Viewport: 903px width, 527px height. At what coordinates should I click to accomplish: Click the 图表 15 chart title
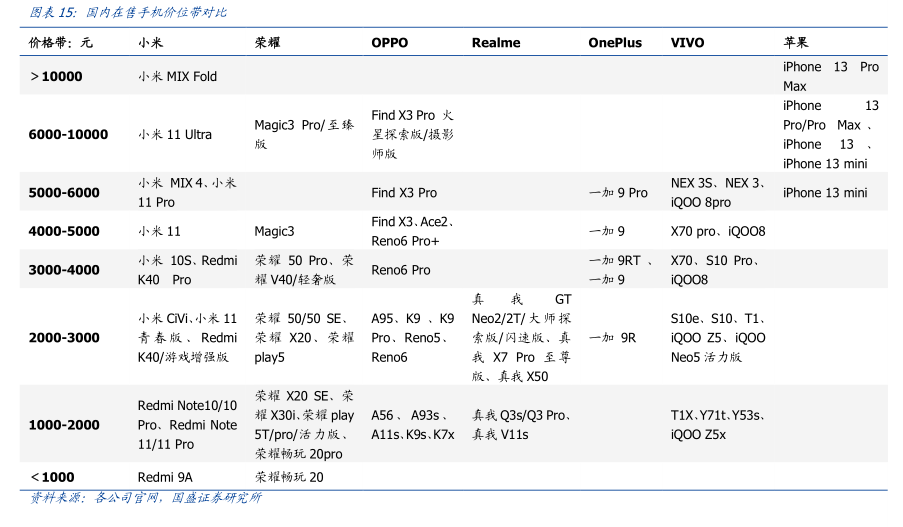128,13
